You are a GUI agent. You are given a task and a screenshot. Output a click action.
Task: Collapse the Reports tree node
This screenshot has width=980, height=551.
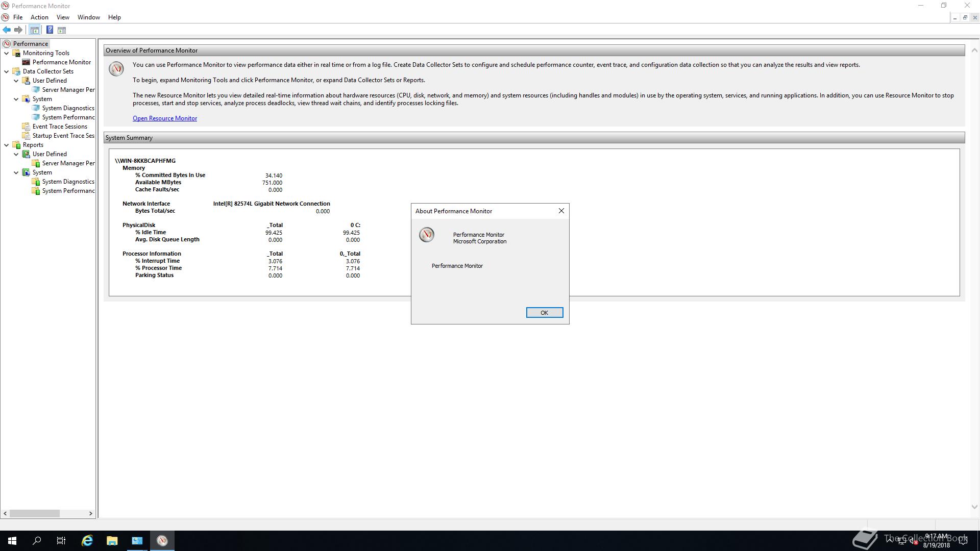point(7,145)
